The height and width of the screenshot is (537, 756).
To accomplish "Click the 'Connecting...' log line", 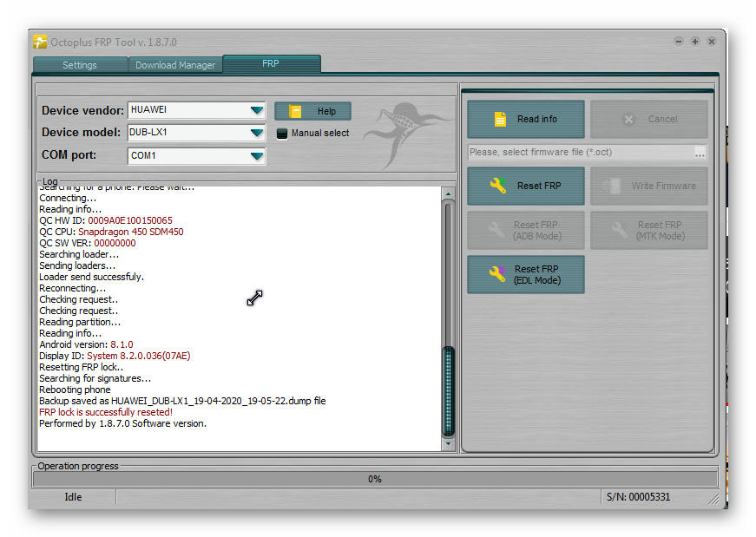I will [68, 198].
